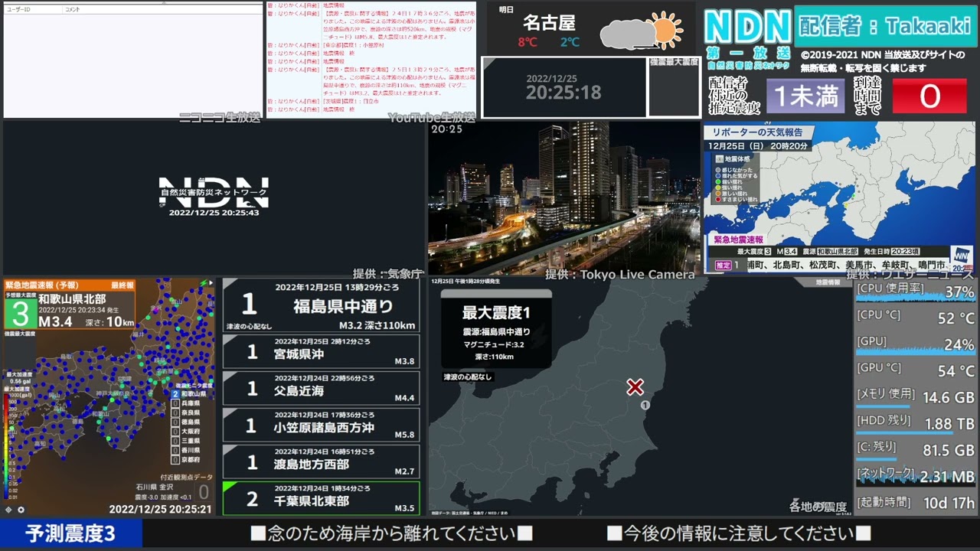Screen dimensions: 980x551
Task: Click the NDN logo in center panel
Action: coord(214,192)
